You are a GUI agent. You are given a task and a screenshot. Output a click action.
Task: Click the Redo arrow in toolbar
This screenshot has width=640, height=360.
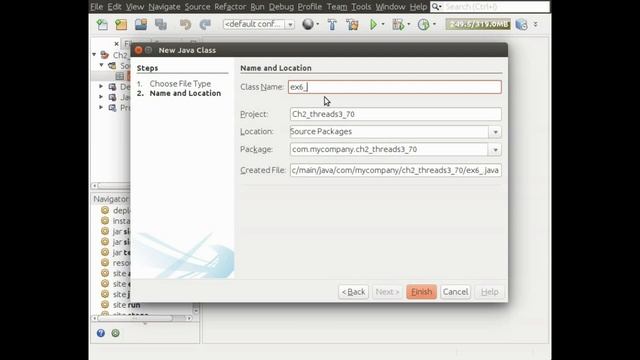click(205, 24)
